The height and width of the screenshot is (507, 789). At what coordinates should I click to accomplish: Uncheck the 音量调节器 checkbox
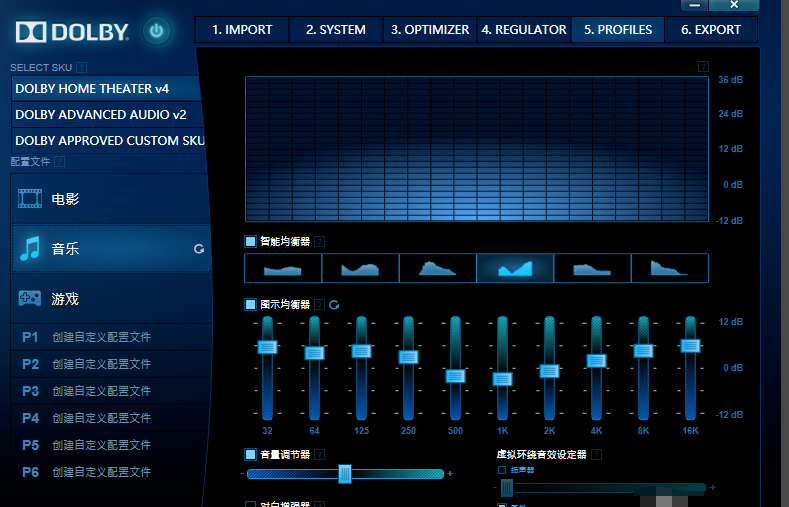pyautogui.click(x=251, y=454)
